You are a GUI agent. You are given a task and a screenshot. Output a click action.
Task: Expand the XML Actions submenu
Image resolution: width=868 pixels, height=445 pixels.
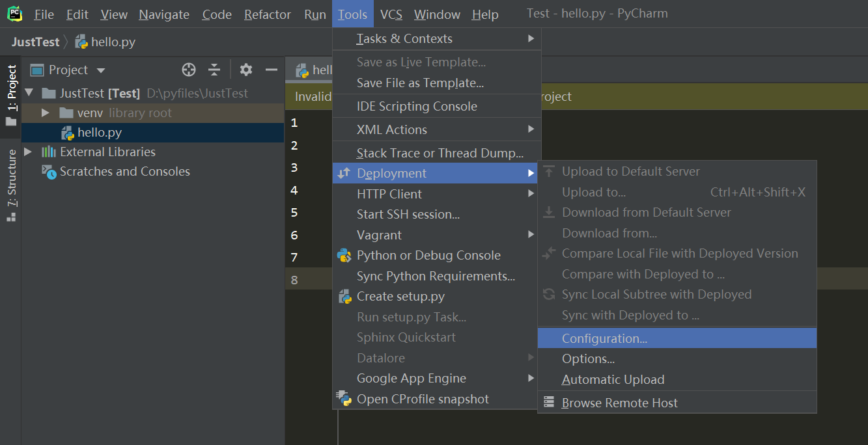[531, 129]
